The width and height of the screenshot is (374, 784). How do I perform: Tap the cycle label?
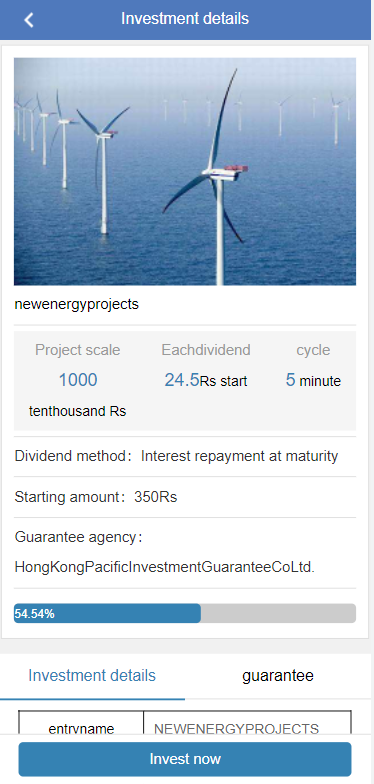[x=314, y=350]
